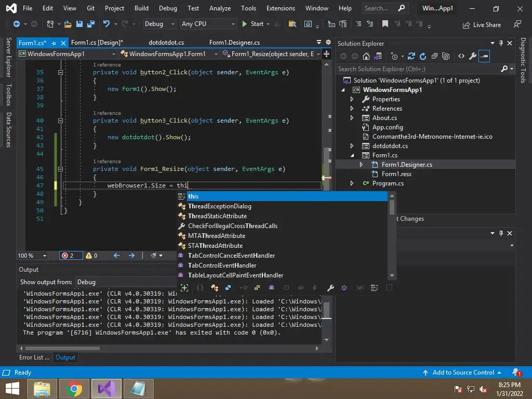Viewport: 532px width, 399px height.
Task: Click the Show All Files icon
Action: tap(446, 56)
